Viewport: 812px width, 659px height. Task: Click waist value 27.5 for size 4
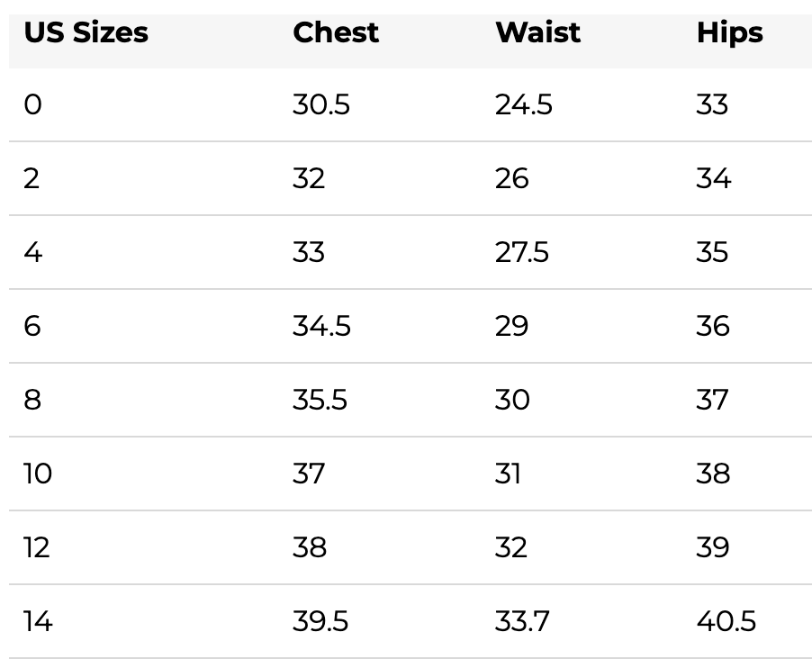(521, 252)
